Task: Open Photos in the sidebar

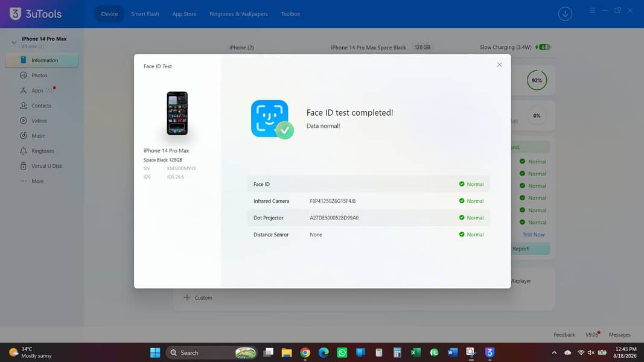Action: point(39,75)
